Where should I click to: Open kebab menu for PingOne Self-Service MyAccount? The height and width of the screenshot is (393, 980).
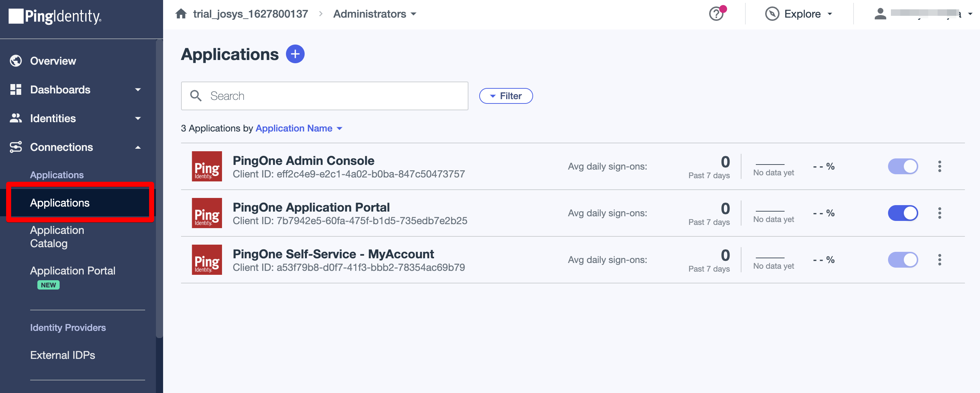[939, 260]
